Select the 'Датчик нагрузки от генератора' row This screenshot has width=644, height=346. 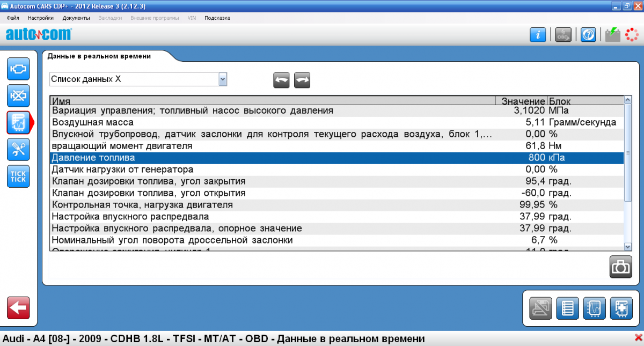(x=336, y=170)
